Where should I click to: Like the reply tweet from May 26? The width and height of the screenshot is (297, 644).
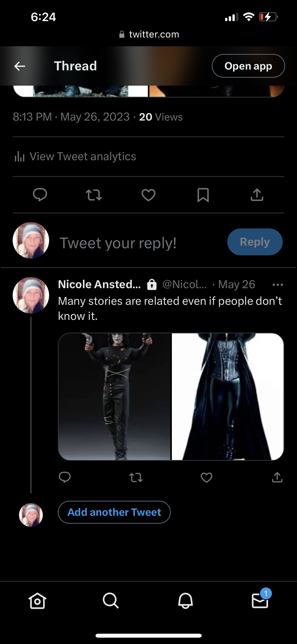pos(206,477)
